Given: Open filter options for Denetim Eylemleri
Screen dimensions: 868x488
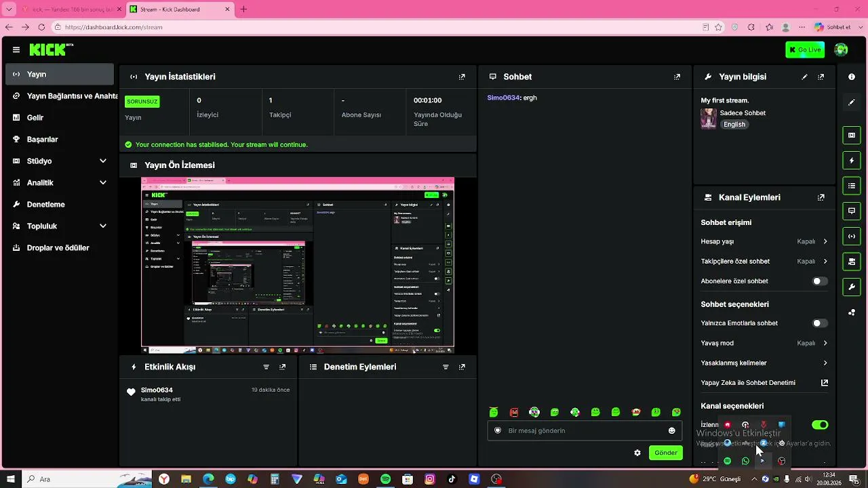Looking at the screenshot, I should coord(446,367).
